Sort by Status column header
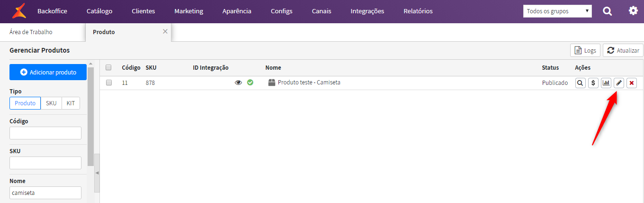 [550, 68]
